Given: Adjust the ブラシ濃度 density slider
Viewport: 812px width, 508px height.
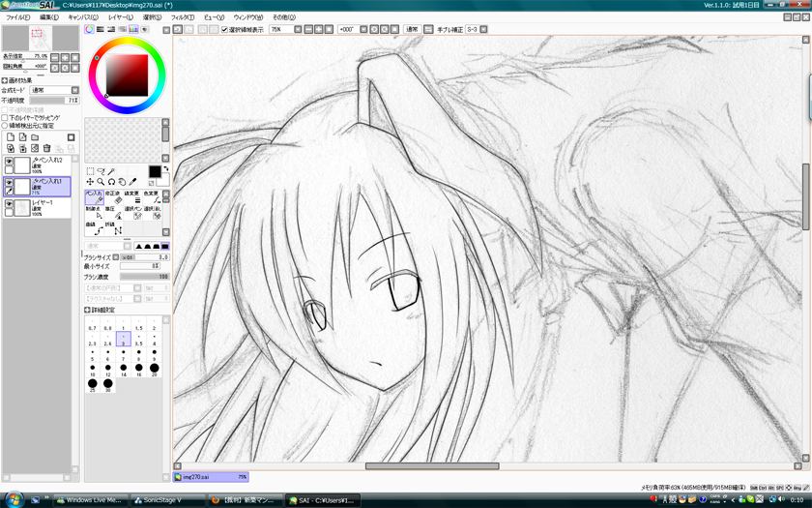Looking at the screenshot, I should click(x=144, y=277).
